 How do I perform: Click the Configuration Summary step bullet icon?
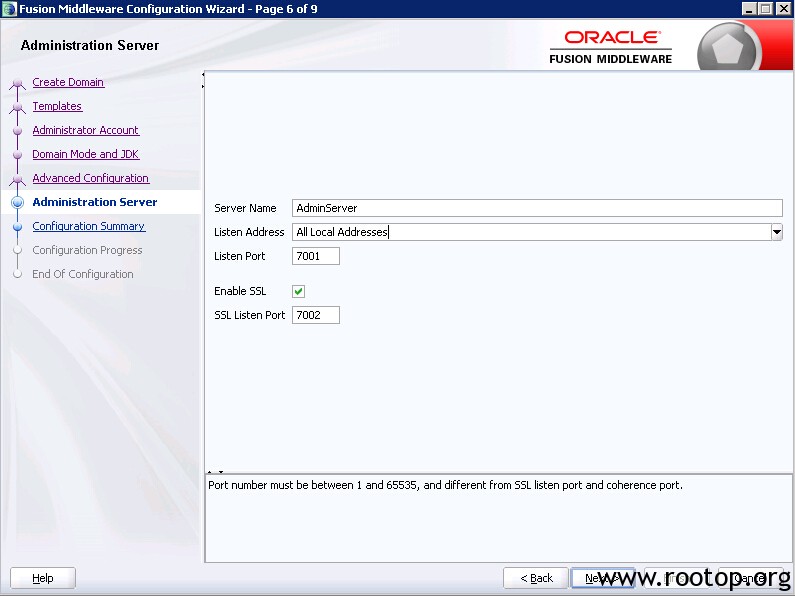click(x=18, y=227)
